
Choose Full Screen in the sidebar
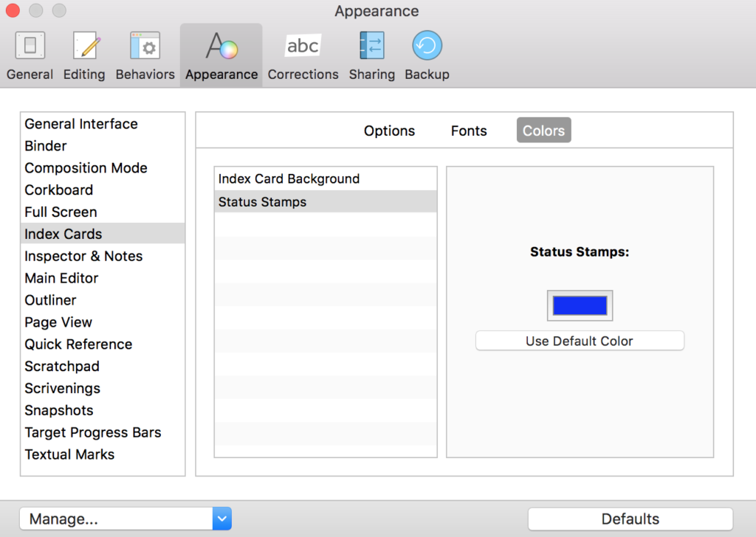(103, 212)
